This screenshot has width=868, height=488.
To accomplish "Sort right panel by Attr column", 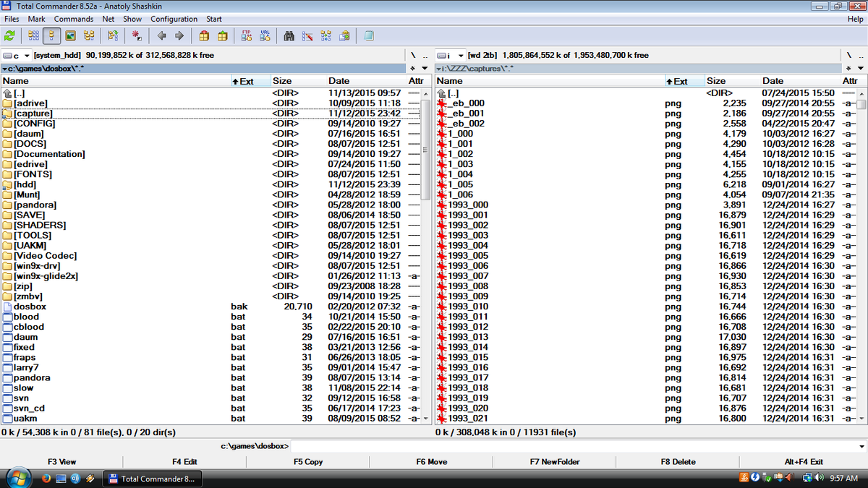I will [x=853, y=81].
